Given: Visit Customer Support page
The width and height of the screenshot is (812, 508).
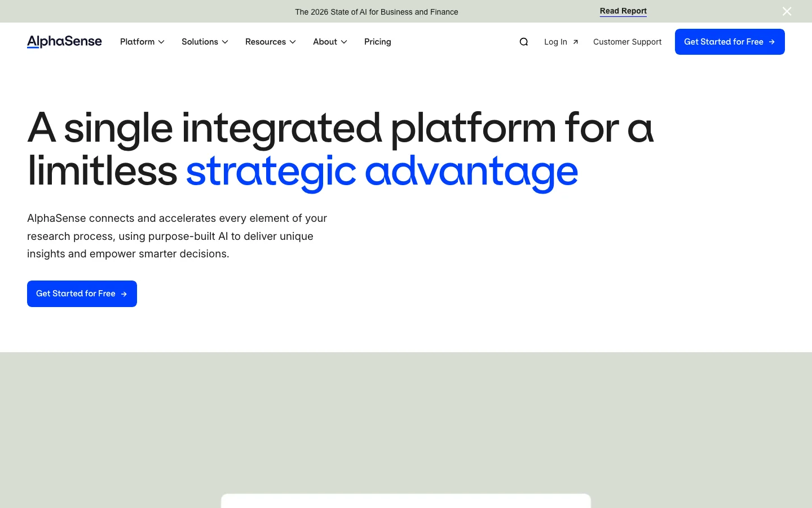Looking at the screenshot, I should (x=628, y=42).
